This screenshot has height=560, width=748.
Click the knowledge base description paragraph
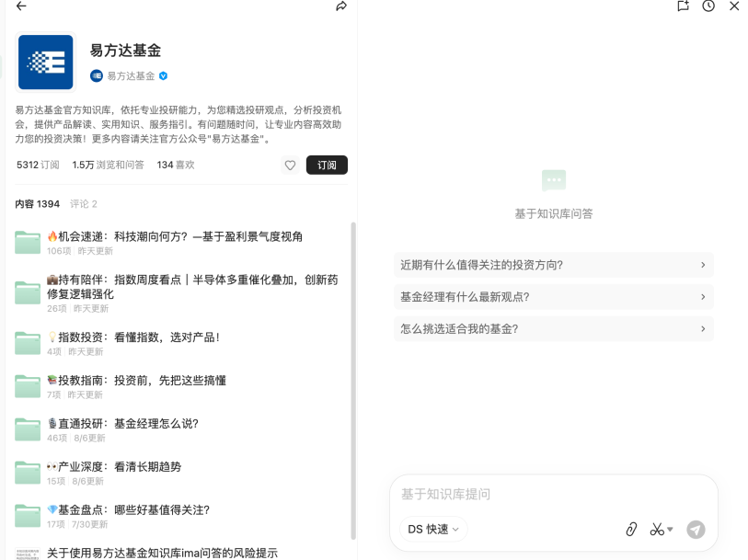[178, 124]
